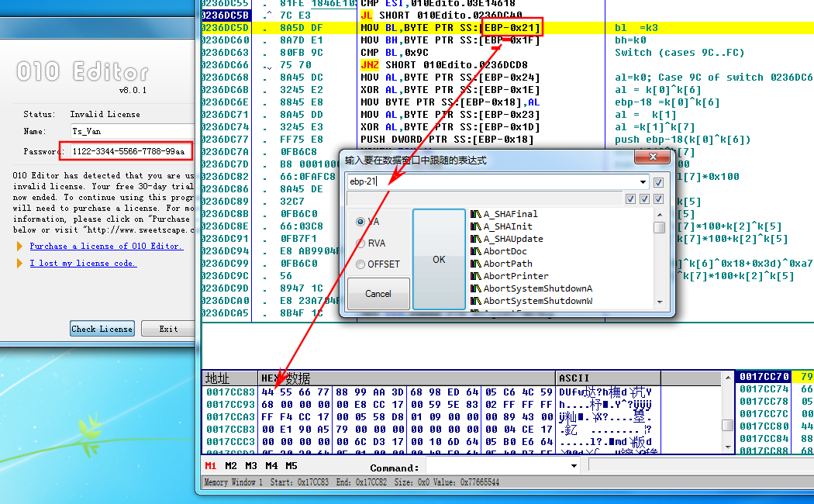Click Cancel in the expression dialog
This screenshot has height=504, width=814.
pyautogui.click(x=378, y=293)
